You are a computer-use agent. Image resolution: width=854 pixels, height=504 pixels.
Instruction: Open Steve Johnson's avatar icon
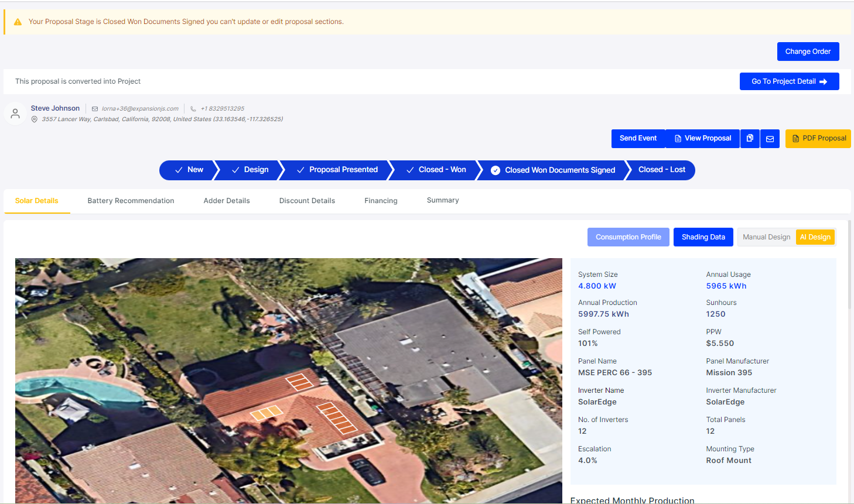[x=15, y=113]
